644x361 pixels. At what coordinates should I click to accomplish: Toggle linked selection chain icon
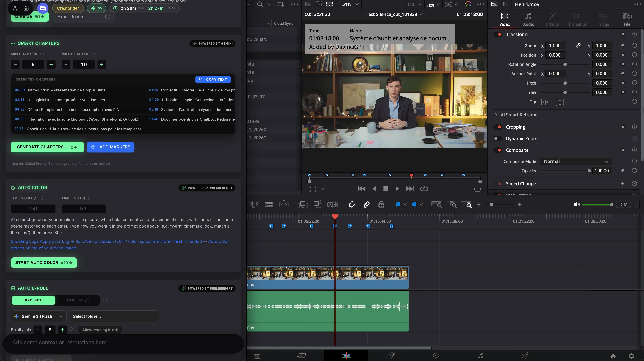[367, 205]
